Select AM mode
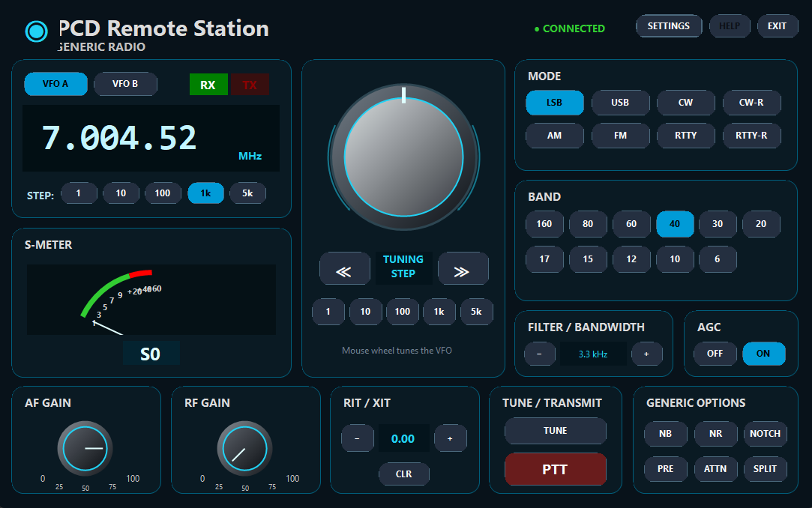The height and width of the screenshot is (508, 812). click(x=555, y=136)
